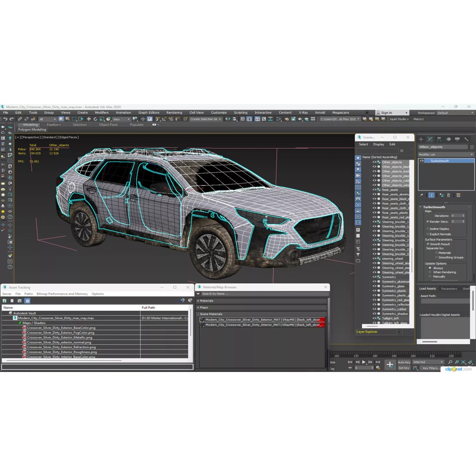Open the Motion tab in command panel
476x476 pixels.
pos(448,139)
